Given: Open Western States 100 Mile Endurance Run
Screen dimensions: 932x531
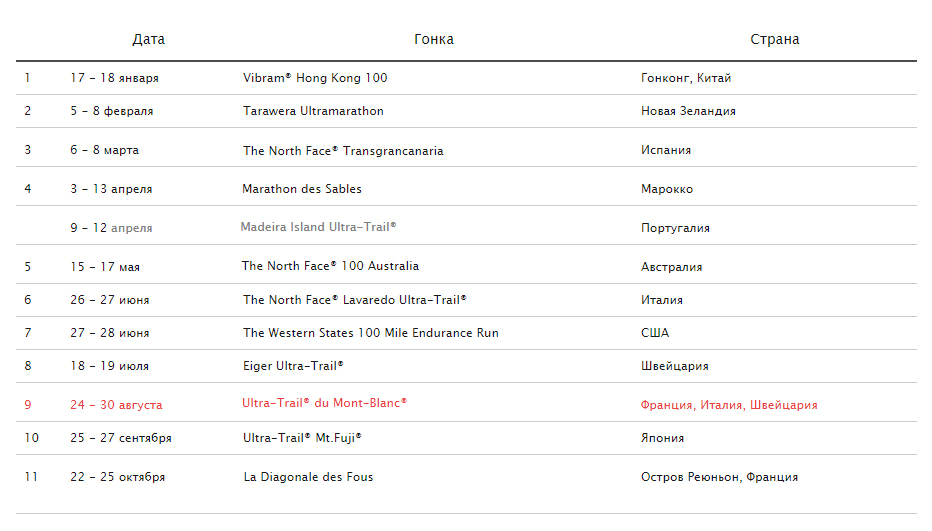Looking at the screenshot, I should pyautogui.click(x=370, y=333).
